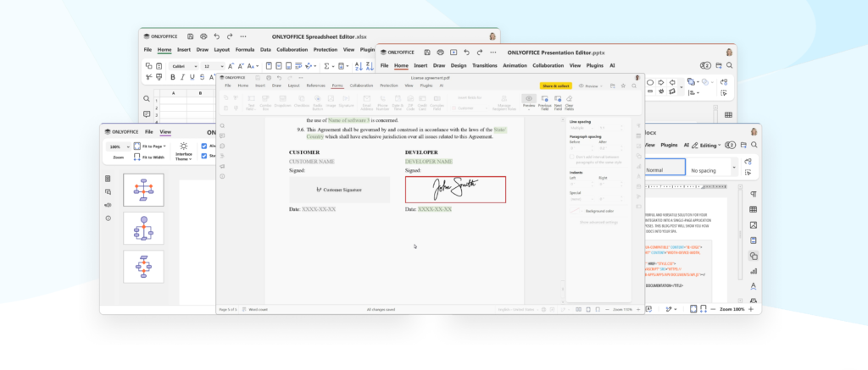Click zoom in plus at docx status bar
The height and width of the screenshot is (370, 868).
(751, 309)
